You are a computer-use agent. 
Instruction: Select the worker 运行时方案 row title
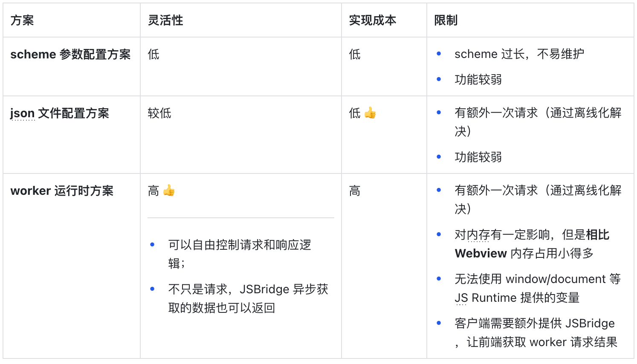point(62,191)
